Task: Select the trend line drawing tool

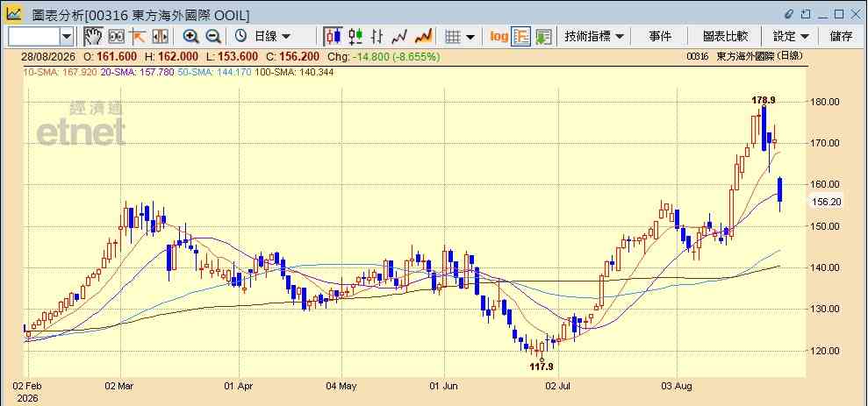Action: 137,37
